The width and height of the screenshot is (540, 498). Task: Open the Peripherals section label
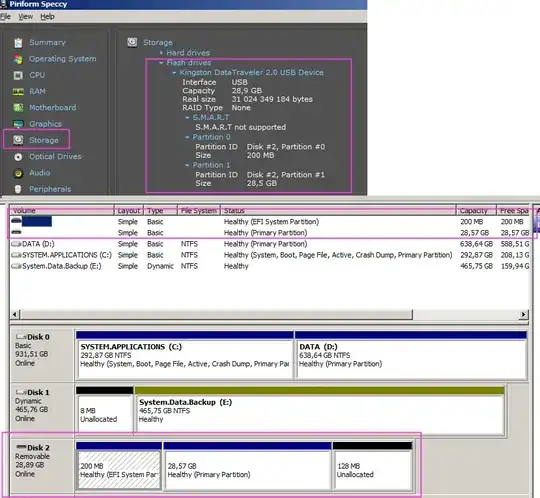point(50,189)
